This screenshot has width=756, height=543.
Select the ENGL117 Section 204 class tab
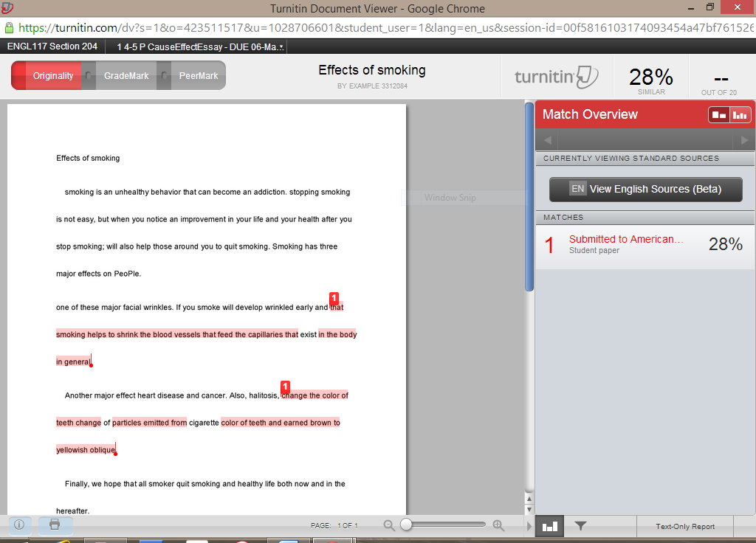tap(52, 45)
